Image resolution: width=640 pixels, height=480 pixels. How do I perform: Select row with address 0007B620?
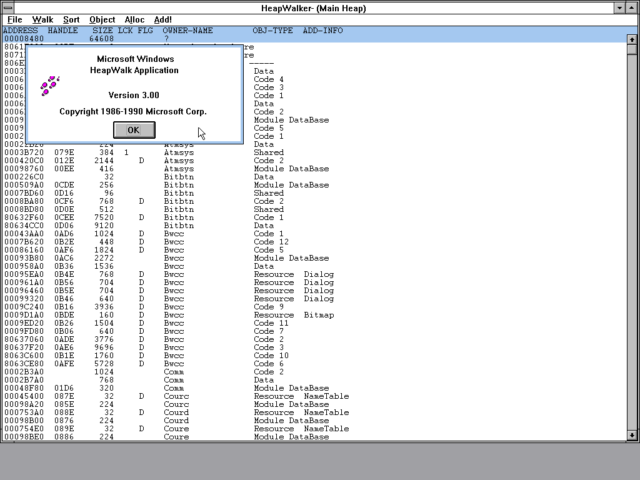tap(314, 242)
